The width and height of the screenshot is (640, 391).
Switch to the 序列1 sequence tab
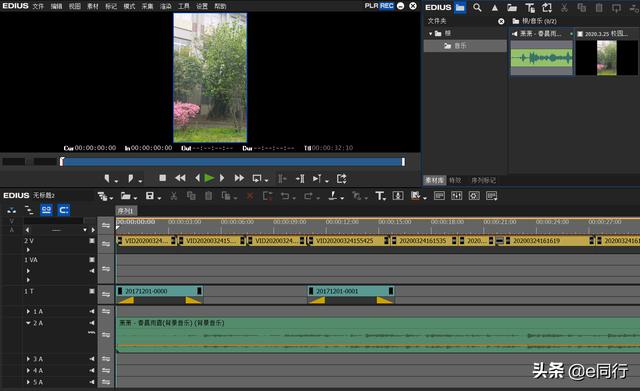[126, 211]
